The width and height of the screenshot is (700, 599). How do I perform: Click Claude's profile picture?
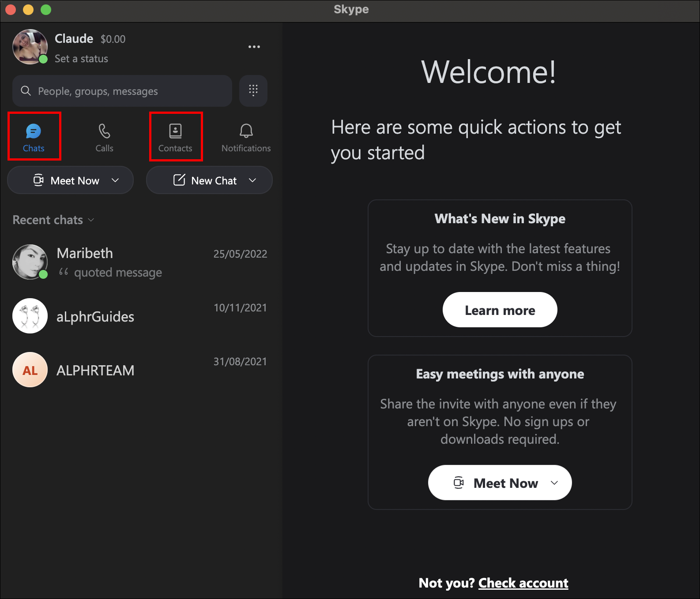[x=30, y=47]
